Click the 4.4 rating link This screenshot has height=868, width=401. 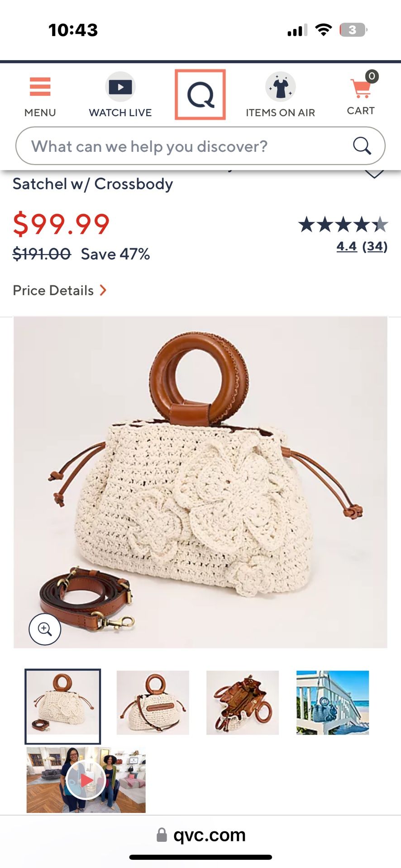[x=347, y=246]
